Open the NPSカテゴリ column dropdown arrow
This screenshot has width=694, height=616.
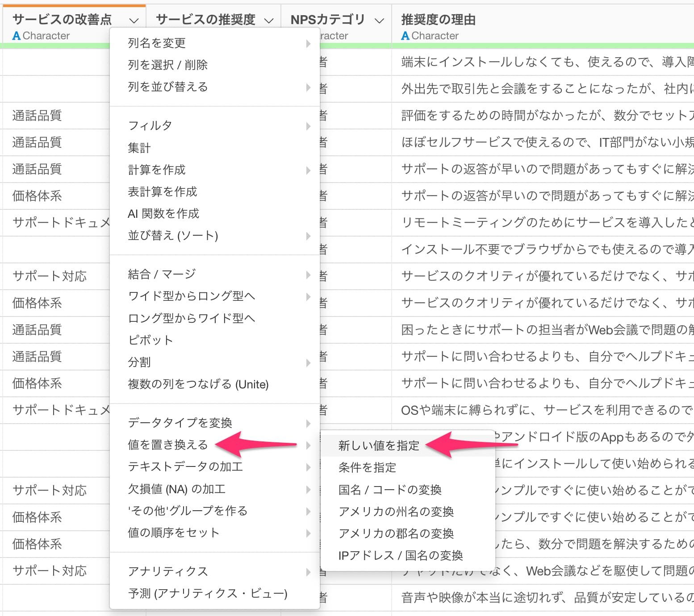(379, 21)
